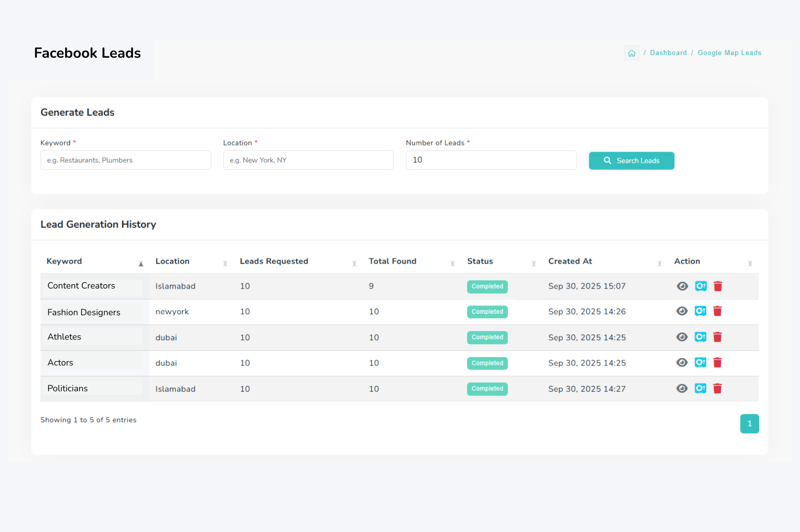Sort table by Keyword column

click(x=64, y=261)
